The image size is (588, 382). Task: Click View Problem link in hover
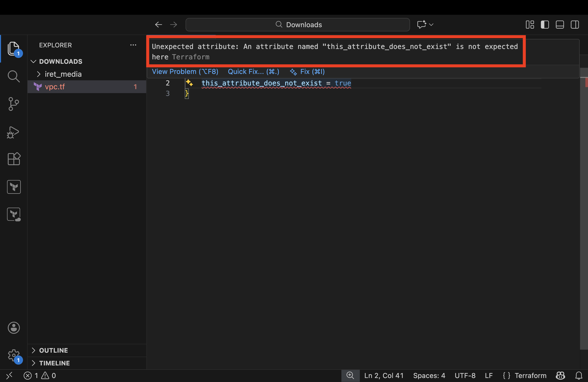pyautogui.click(x=185, y=72)
